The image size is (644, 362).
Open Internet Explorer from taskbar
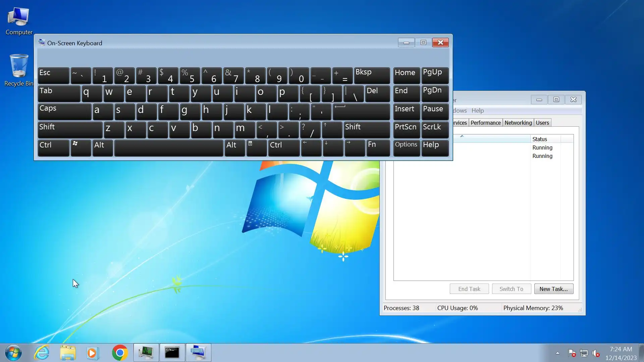[x=42, y=353]
